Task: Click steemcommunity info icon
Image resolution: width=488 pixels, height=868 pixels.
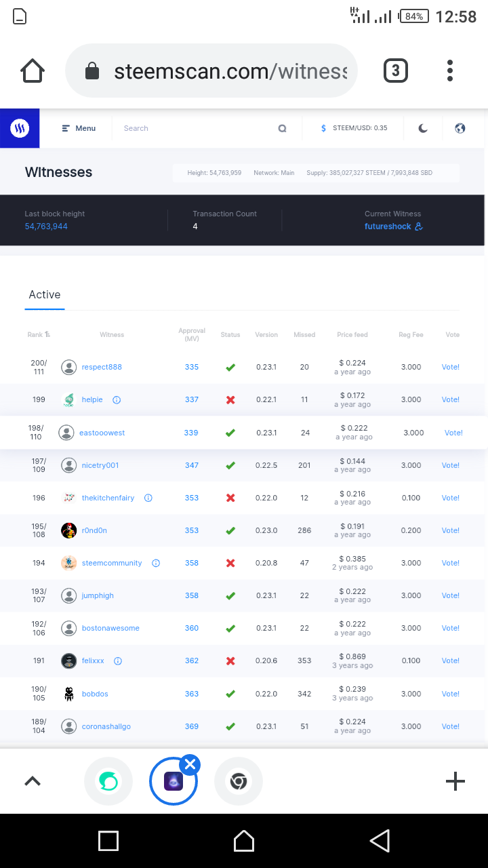Action: pos(156,563)
